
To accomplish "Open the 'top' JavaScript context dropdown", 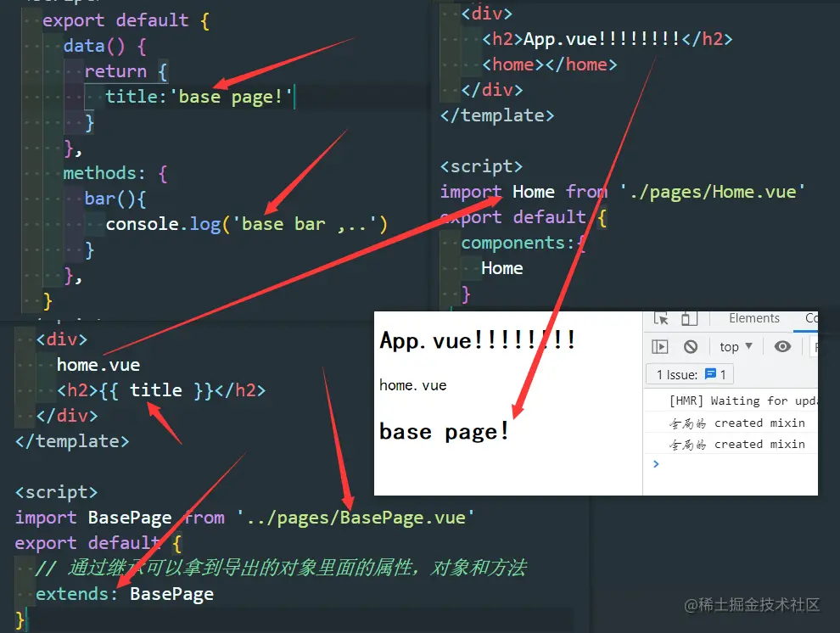I will 736,347.
